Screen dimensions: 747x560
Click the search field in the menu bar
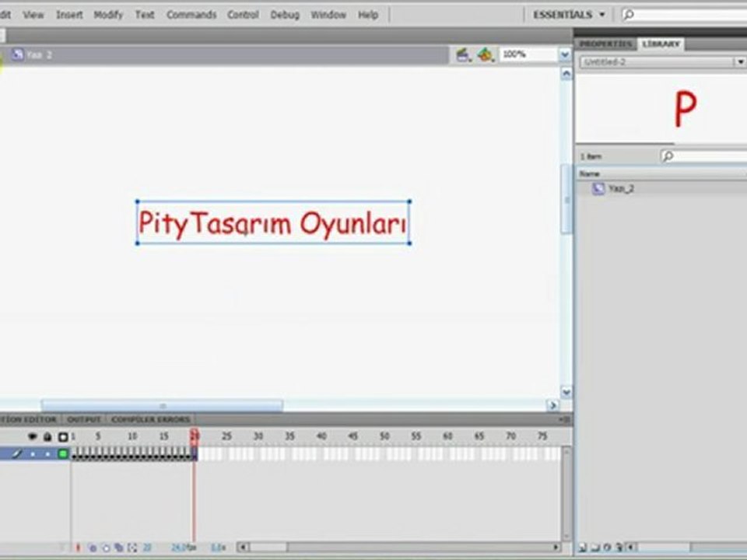coord(684,15)
